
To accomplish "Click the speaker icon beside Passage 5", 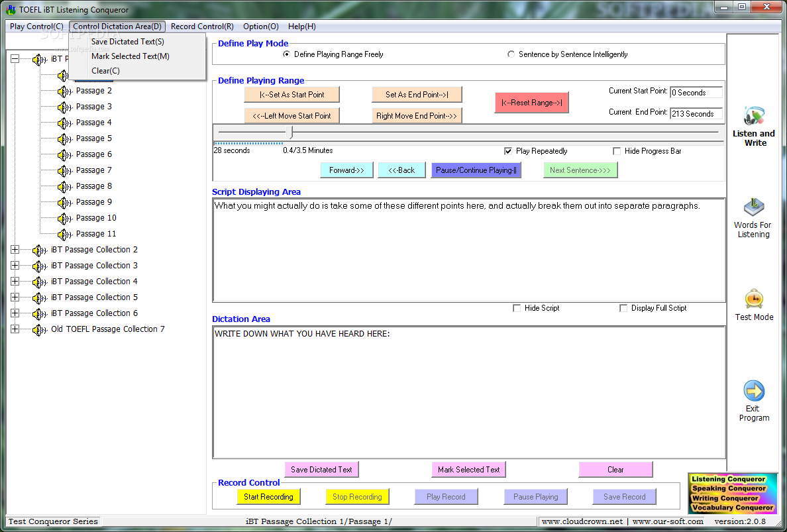I will point(65,138).
